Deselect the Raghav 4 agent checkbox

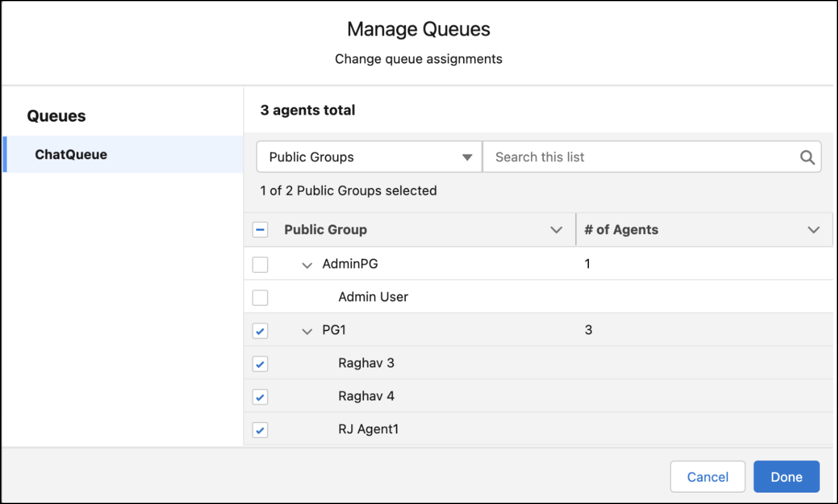tap(260, 396)
